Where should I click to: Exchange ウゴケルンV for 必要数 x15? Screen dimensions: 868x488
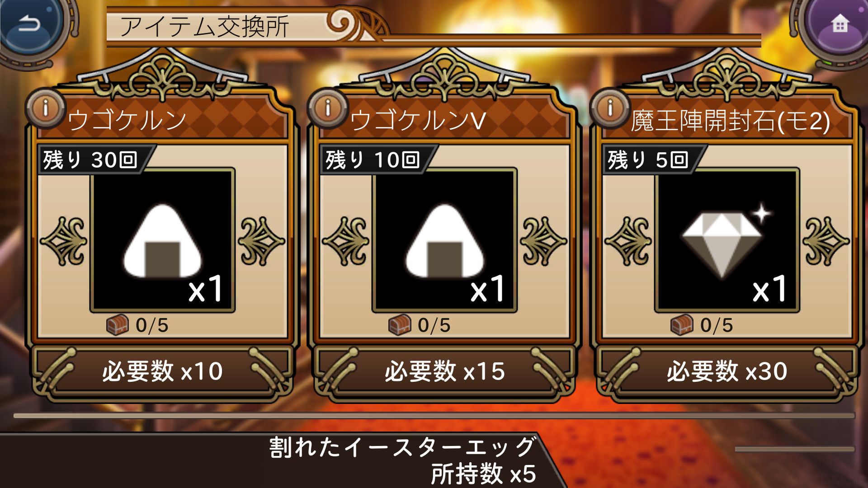445,371
